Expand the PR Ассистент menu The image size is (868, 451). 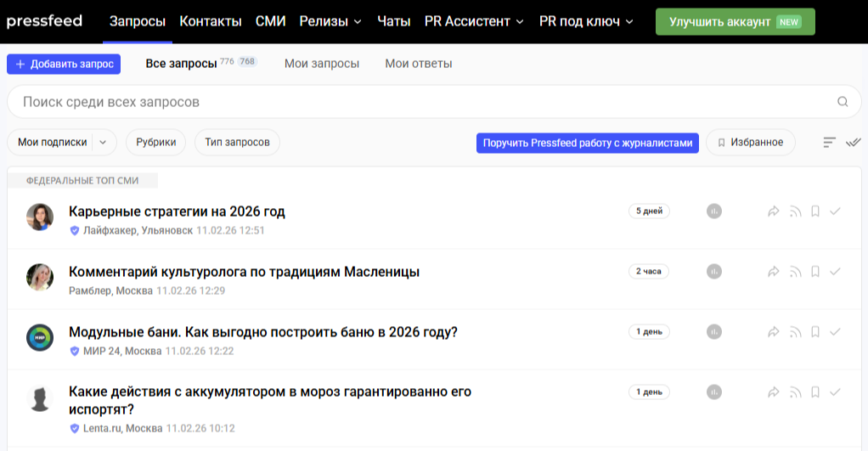point(474,21)
